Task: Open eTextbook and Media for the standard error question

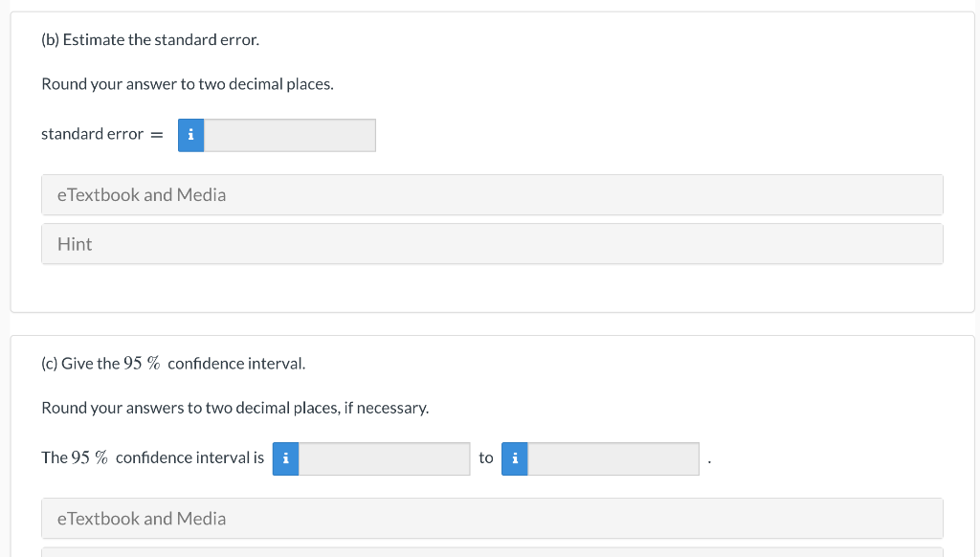Action: (492, 194)
